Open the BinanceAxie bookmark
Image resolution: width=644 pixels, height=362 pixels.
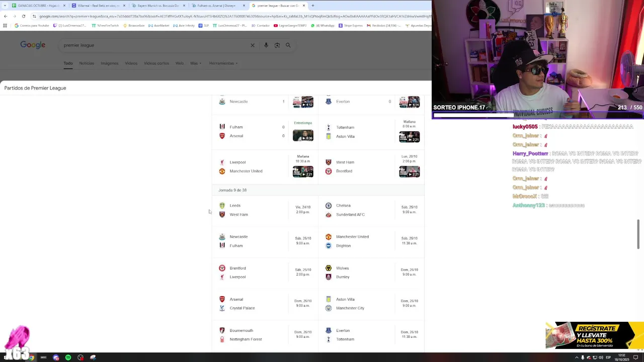coord(134,26)
